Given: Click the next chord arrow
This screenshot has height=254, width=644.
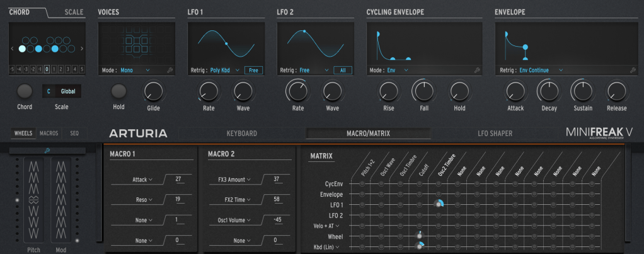Looking at the screenshot, I should 82,49.
